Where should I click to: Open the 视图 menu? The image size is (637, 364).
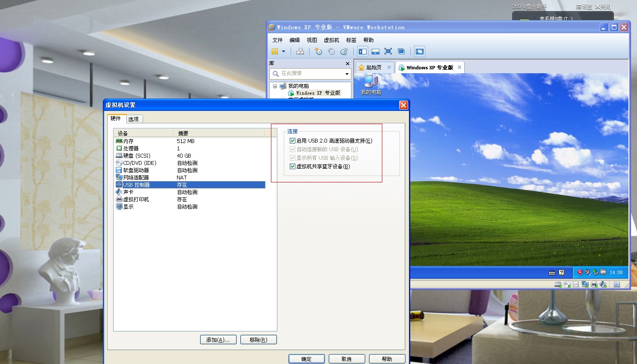click(312, 40)
